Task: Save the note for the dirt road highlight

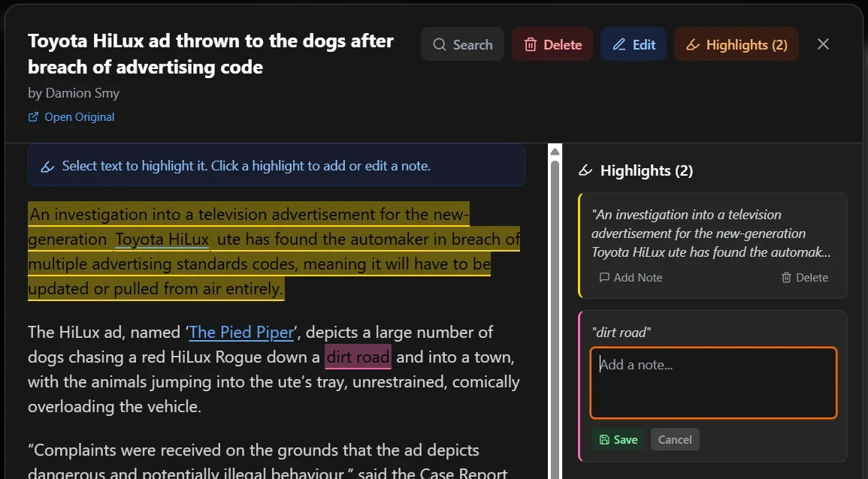Action: coord(618,439)
